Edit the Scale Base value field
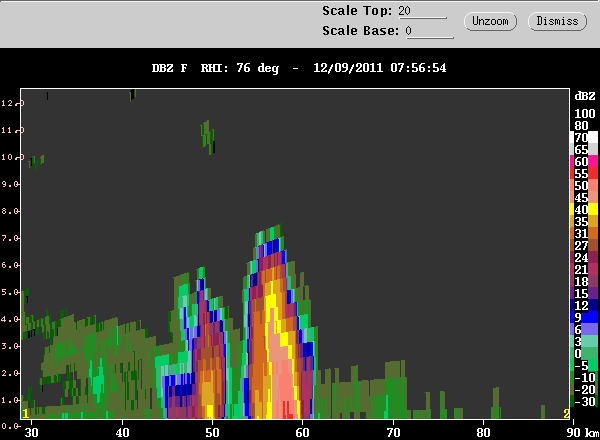Screen dimensions: 600x440 pyautogui.click(x=429, y=31)
